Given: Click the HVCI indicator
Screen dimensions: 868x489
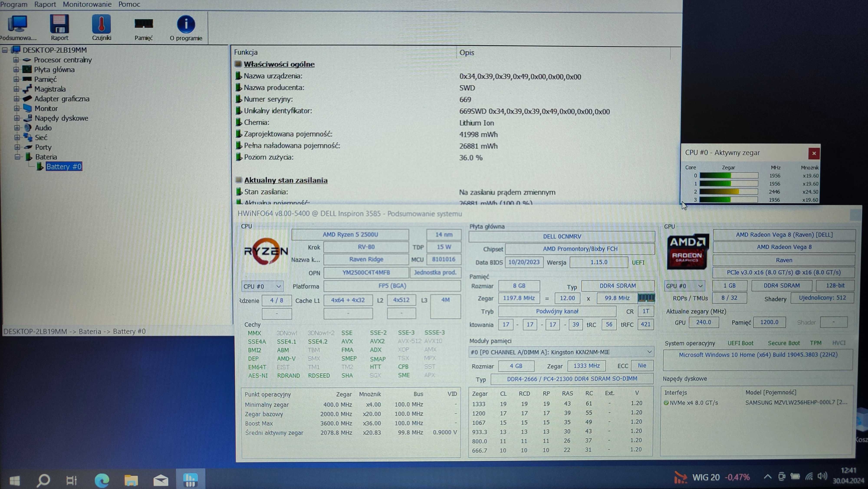Looking at the screenshot, I should 839,343.
